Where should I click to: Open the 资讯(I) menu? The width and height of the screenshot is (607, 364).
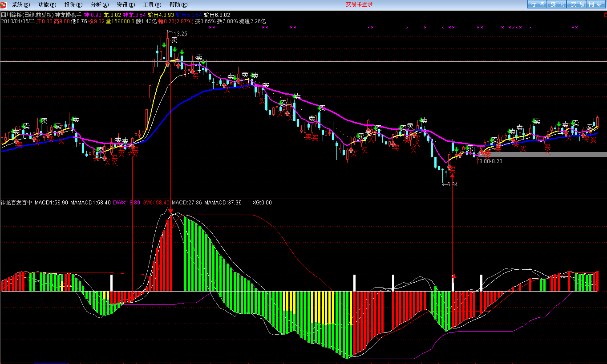(x=125, y=4)
